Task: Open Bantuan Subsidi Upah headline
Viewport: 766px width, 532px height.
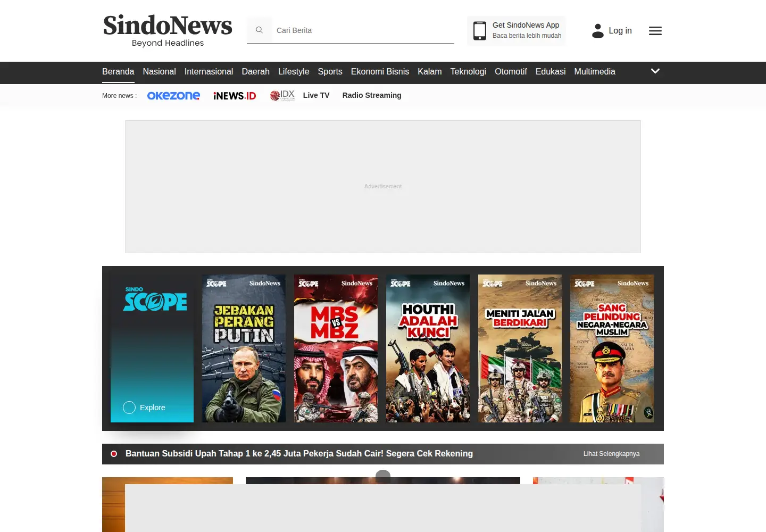Action: [x=299, y=454]
